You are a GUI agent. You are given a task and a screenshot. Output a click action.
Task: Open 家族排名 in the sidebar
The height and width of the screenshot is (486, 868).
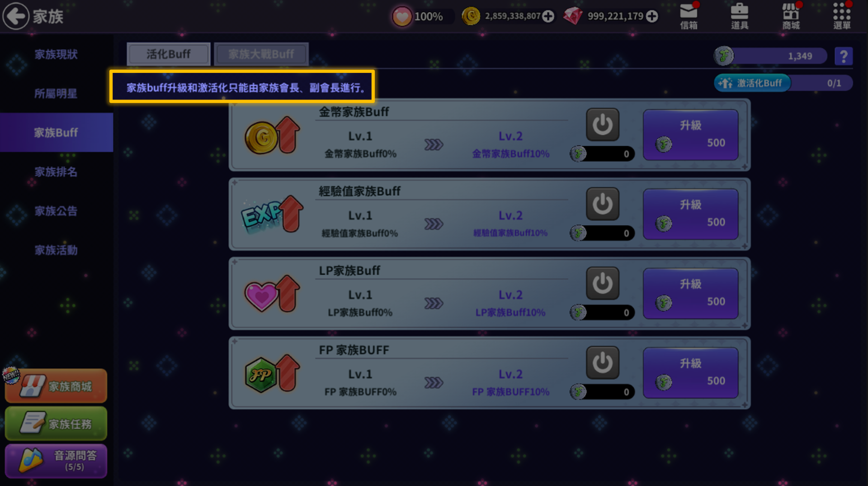(56, 172)
